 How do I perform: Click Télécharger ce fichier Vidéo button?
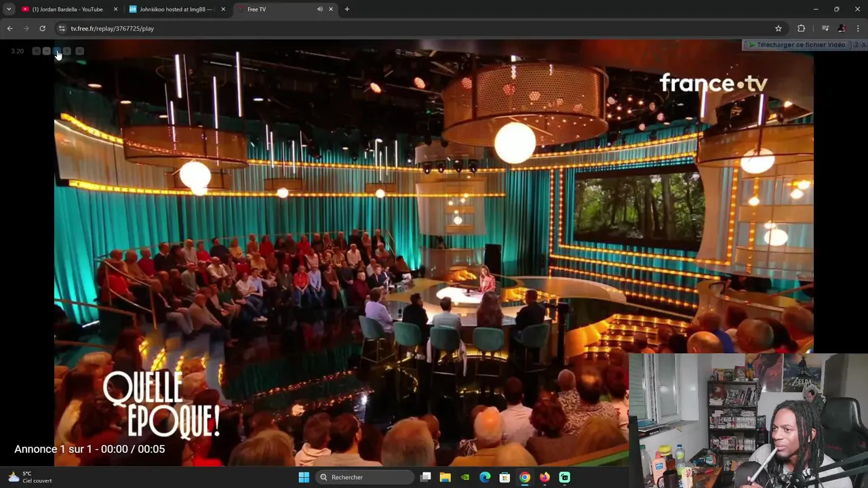797,45
